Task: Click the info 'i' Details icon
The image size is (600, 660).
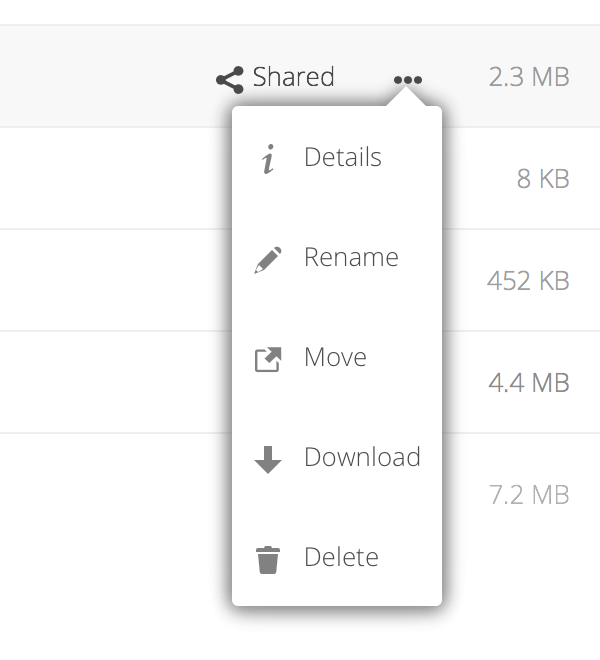Action: 267,159
